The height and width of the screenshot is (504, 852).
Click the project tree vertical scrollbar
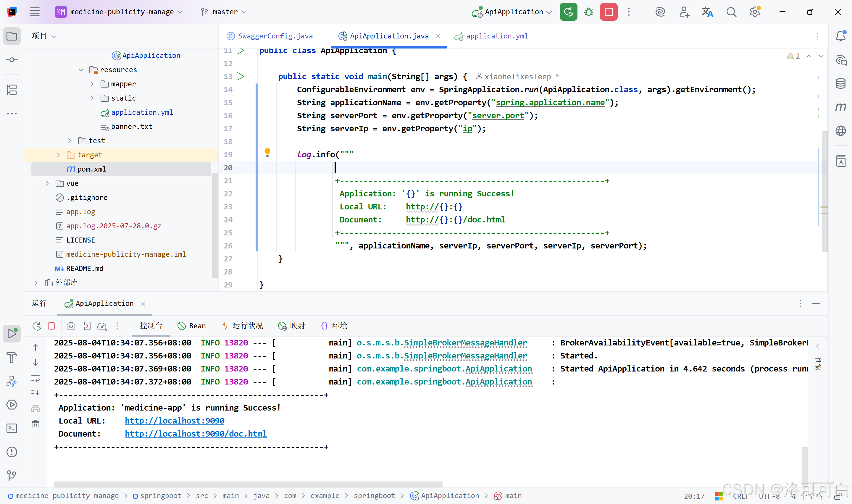pos(215,225)
